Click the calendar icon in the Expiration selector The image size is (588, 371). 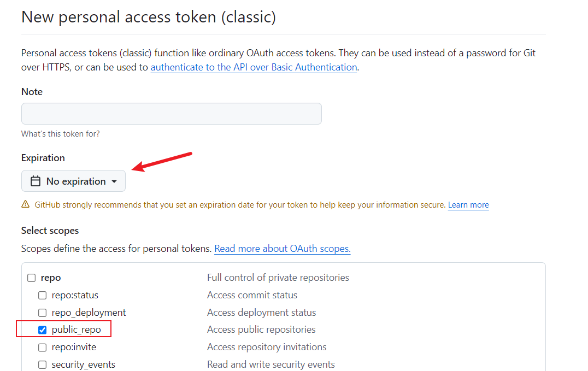click(36, 181)
